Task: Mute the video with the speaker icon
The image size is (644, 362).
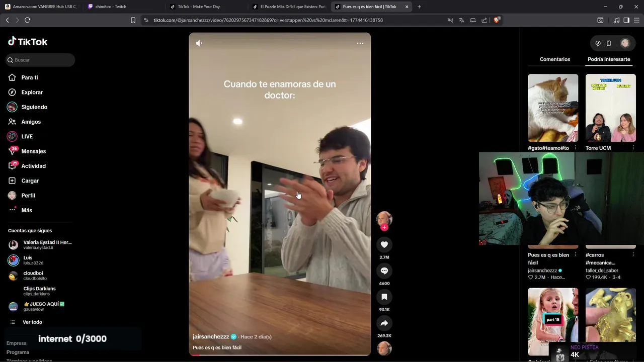Action: point(199,43)
